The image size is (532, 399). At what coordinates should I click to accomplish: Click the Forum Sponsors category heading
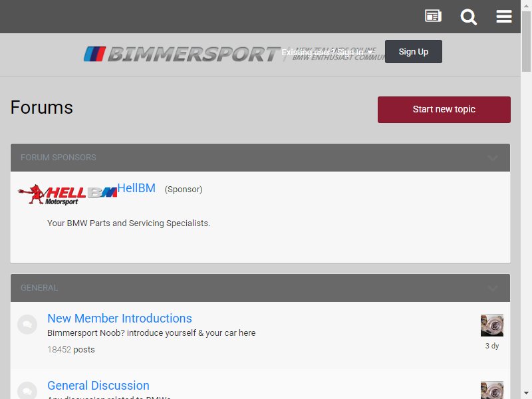pyautogui.click(x=59, y=158)
